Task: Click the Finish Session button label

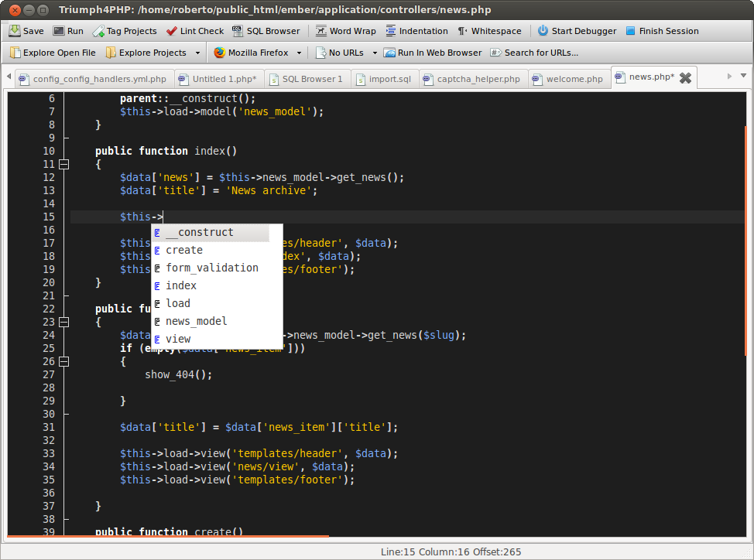Action: tap(669, 31)
